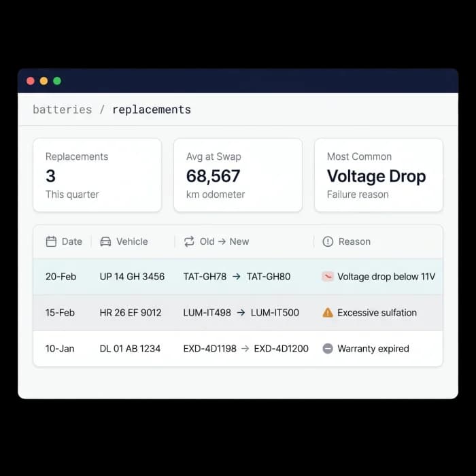Click the arrow between TAT-GH78 and TAT-GH80
Viewport: 476px width, 476px height.
point(237,277)
